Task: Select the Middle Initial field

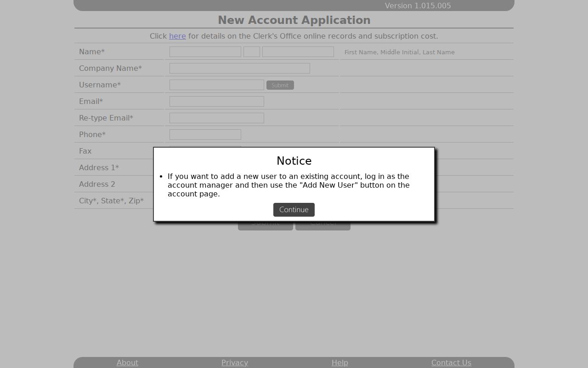Action: 252,52
